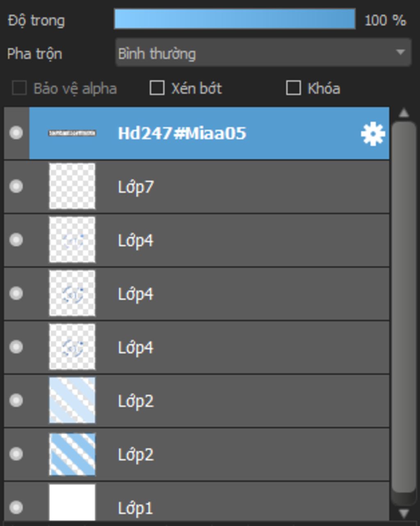Click the striped thumbnail of upper Lớp2
The width and height of the screenshot is (420, 526).
click(72, 400)
